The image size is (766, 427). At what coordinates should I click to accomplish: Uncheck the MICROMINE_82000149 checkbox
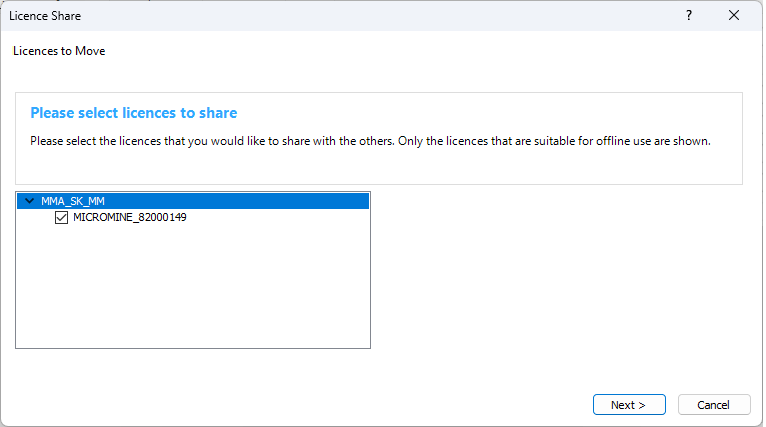click(x=62, y=217)
